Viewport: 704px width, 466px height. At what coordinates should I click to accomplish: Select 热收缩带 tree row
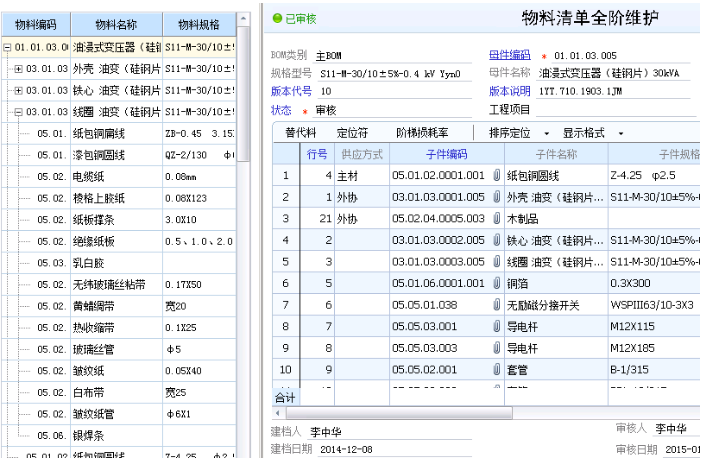pos(119,327)
